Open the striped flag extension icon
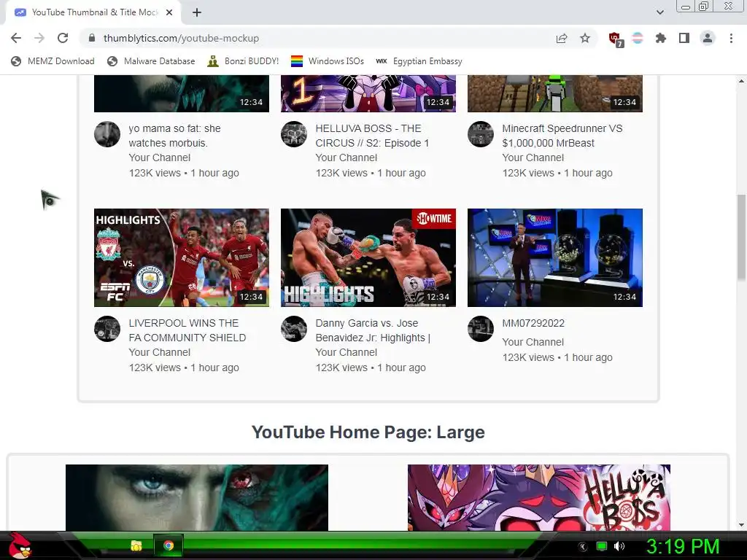 point(638,38)
